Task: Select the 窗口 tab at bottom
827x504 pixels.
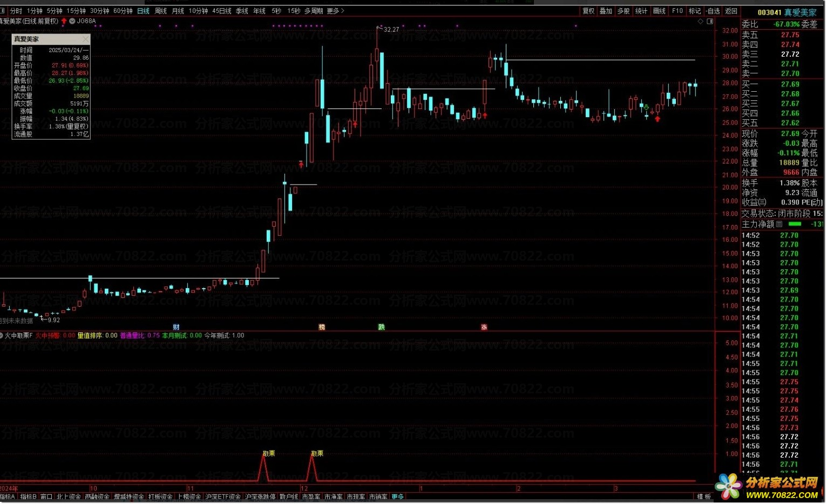Action: click(x=46, y=496)
